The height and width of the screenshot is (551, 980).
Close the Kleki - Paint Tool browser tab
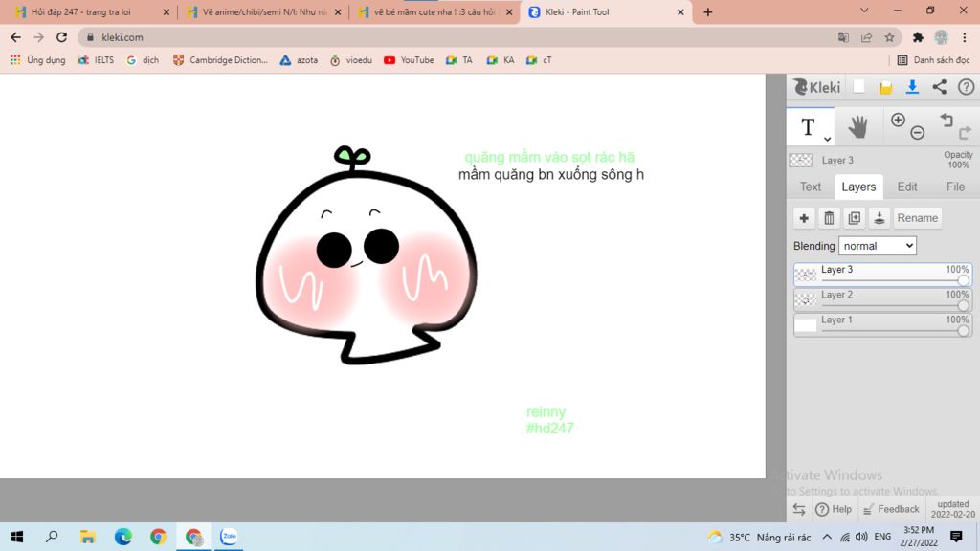pyautogui.click(x=680, y=11)
